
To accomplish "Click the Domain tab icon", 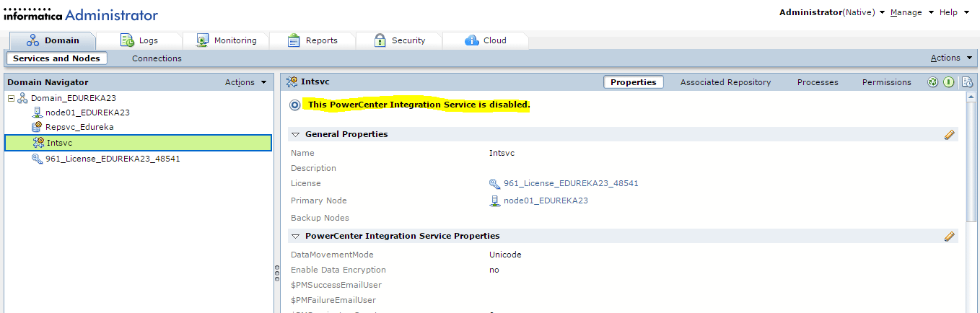I will point(32,40).
